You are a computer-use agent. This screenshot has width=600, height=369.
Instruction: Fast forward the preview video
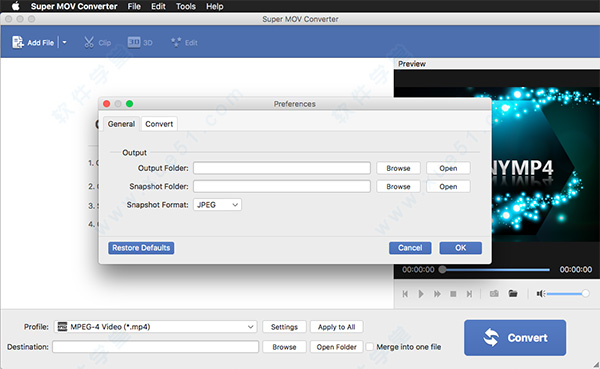(437, 294)
